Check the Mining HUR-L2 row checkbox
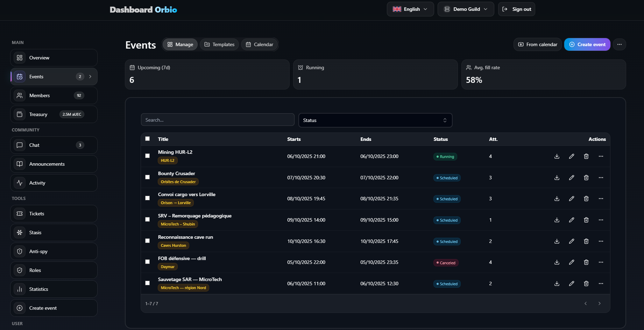Image resolution: width=644 pixels, height=330 pixels. (148, 156)
